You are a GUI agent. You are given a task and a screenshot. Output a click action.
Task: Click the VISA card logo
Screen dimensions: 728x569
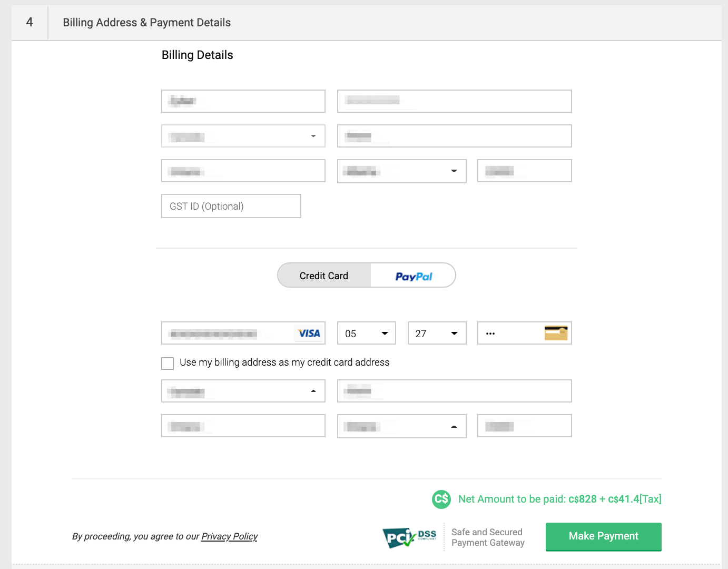pyautogui.click(x=309, y=333)
